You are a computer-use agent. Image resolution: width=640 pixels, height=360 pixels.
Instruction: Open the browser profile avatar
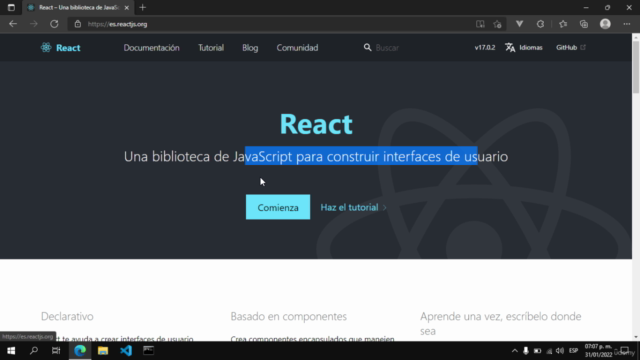point(605,24)
